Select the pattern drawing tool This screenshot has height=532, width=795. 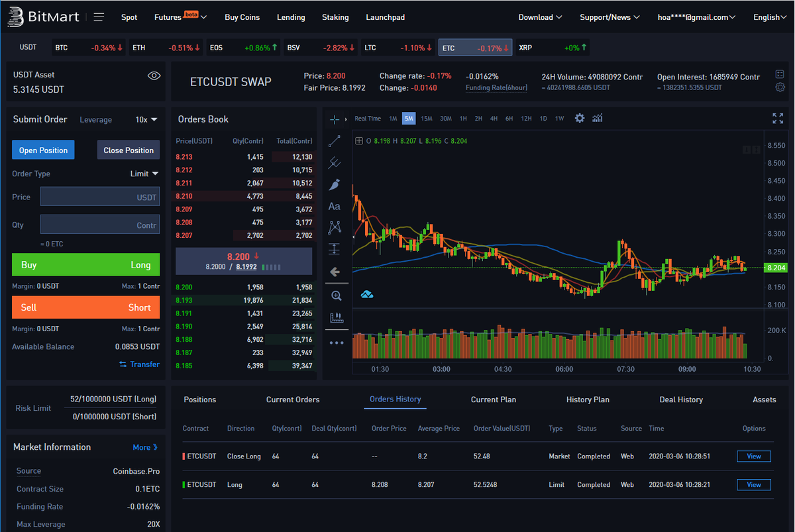[x=335, y=227]
